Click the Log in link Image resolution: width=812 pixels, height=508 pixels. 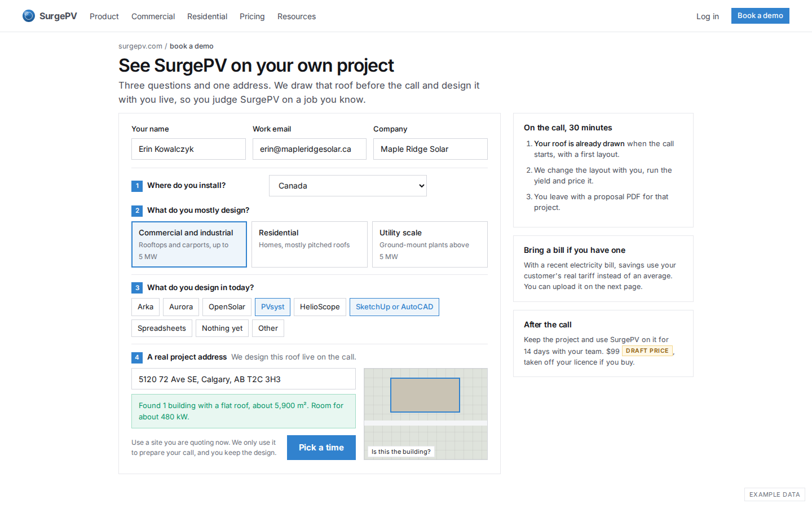(708, 16)
